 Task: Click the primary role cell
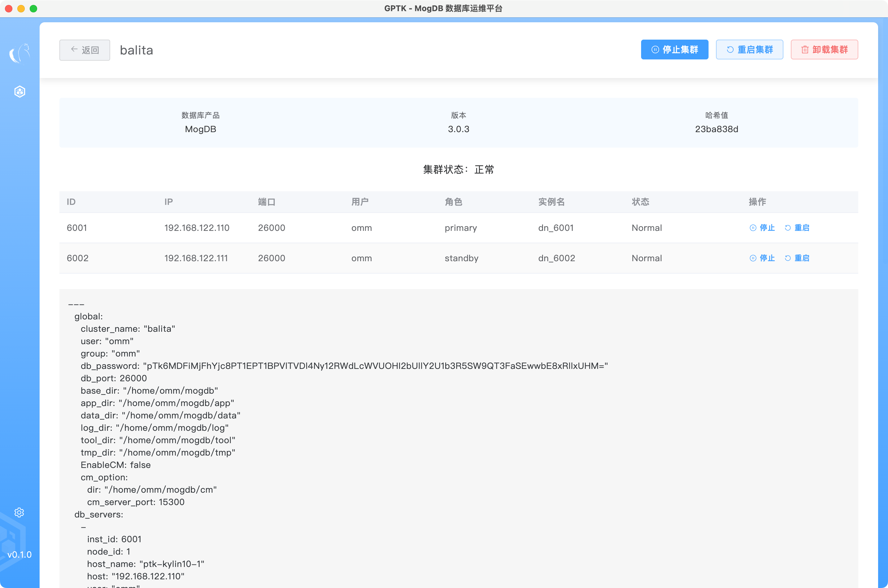[461, 228]
